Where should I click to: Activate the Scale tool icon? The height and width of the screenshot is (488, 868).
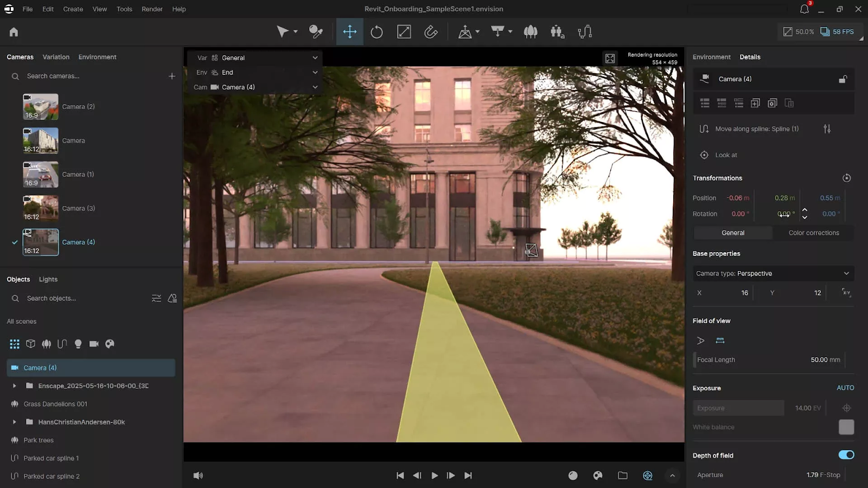pyautogui.click(x=404, y=32)
